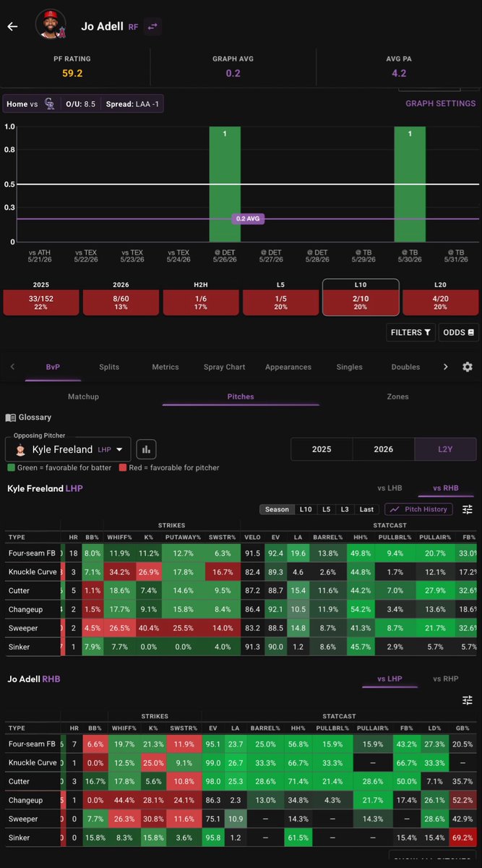
Task: Open the Zones sub-tab
Action: (397, 396)
